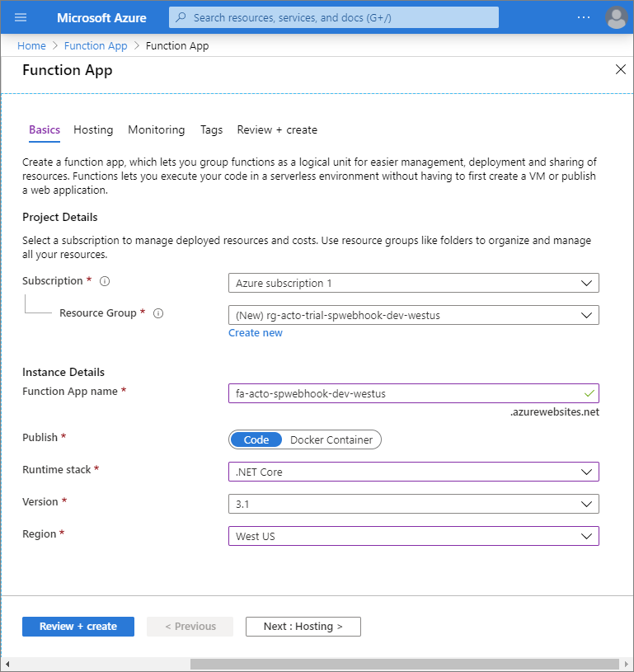Click the Review + create button
The width and height of the screenshot is (634, 672).
click(78, 627)
